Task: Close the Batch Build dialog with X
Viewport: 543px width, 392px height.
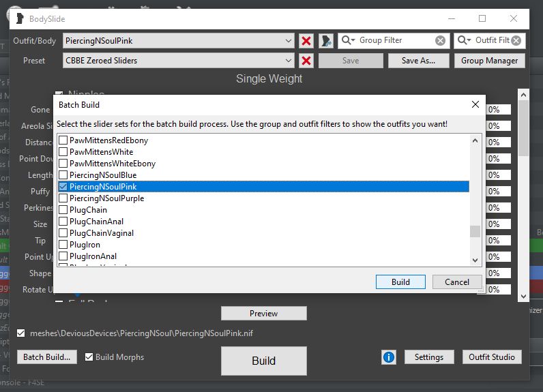Action: (x=475, y=104)
